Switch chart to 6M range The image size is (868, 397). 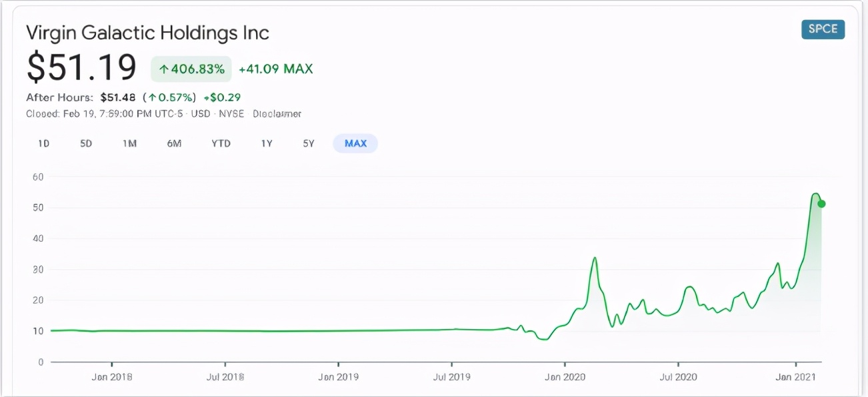[x=174, y=143]
